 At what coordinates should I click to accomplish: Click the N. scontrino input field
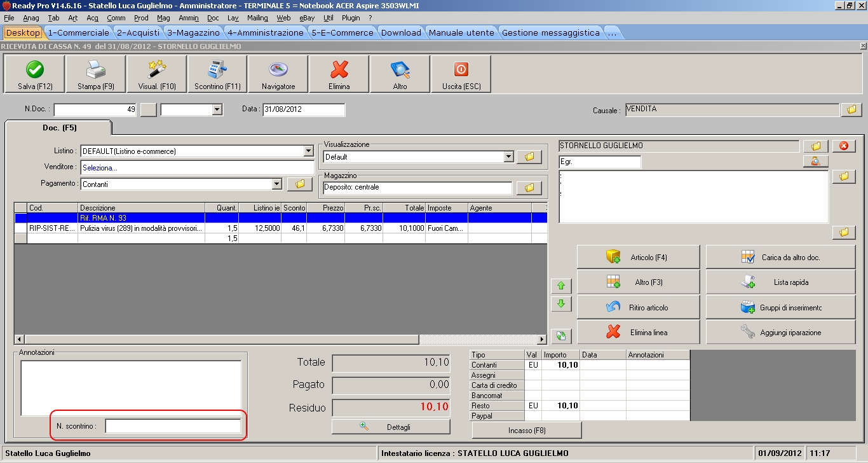173,426
